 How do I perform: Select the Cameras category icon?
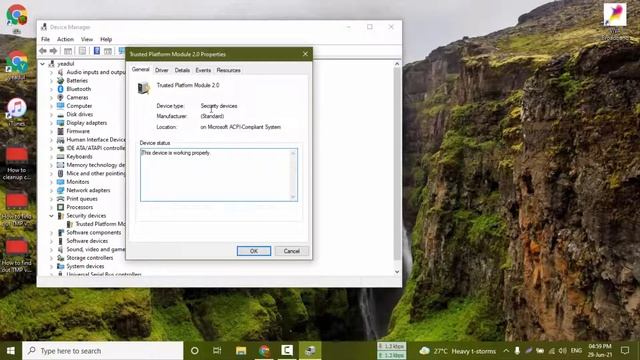click(60, 97)
